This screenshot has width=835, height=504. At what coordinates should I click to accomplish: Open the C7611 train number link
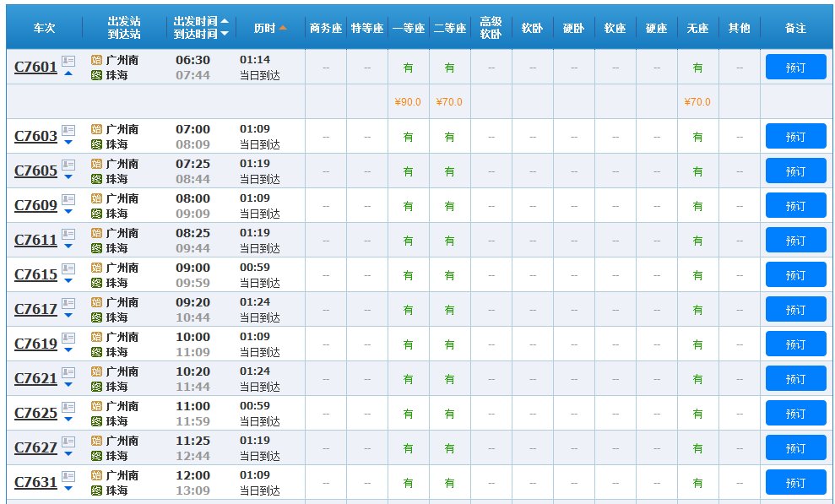pos(35,240)
